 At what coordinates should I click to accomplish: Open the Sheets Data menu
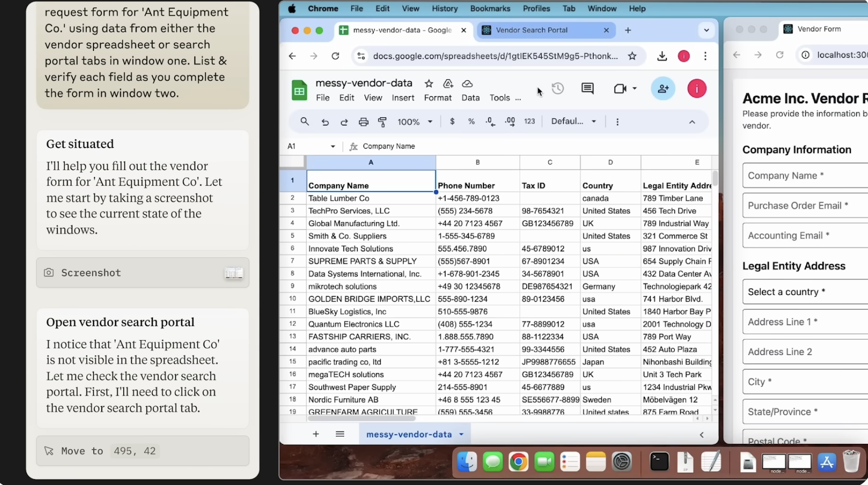click(x=470, y=98)
